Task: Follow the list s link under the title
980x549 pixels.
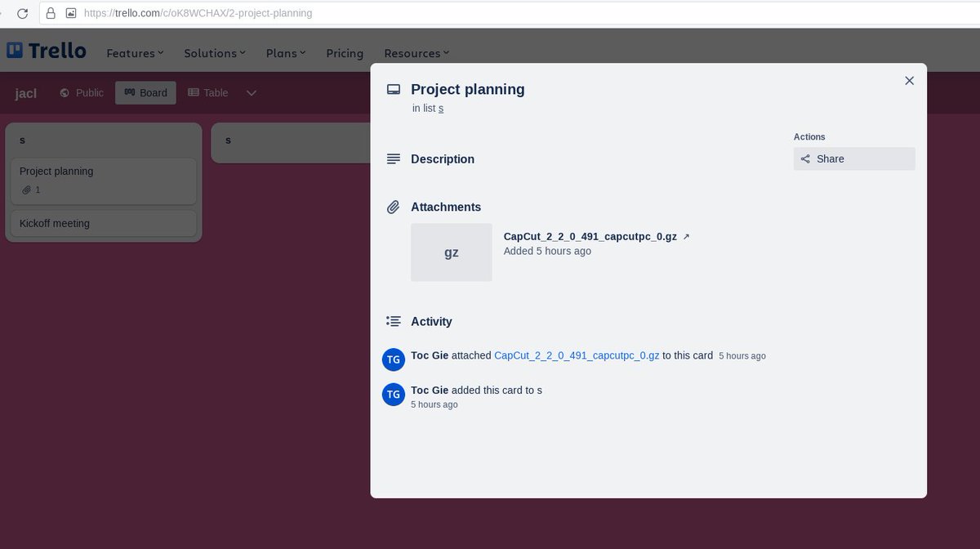Action: click(441, 108)
